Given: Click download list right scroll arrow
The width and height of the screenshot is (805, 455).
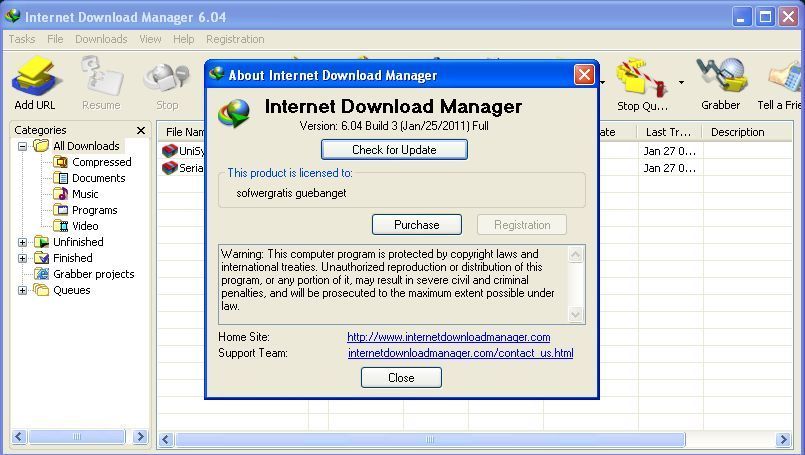Looking at the screenshot, I should pos(783,440).
